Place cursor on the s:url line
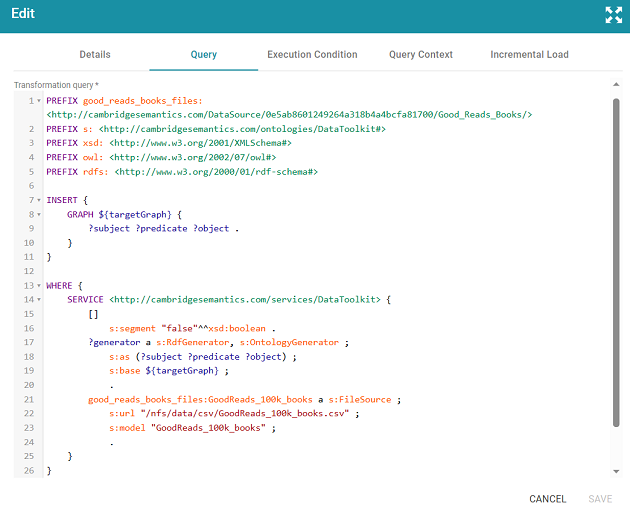630x509 pixels. pos(234,413)
